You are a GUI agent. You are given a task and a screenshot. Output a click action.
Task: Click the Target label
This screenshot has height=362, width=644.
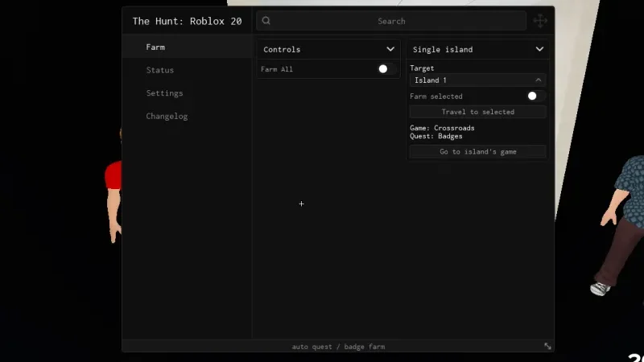coord(422,68)
